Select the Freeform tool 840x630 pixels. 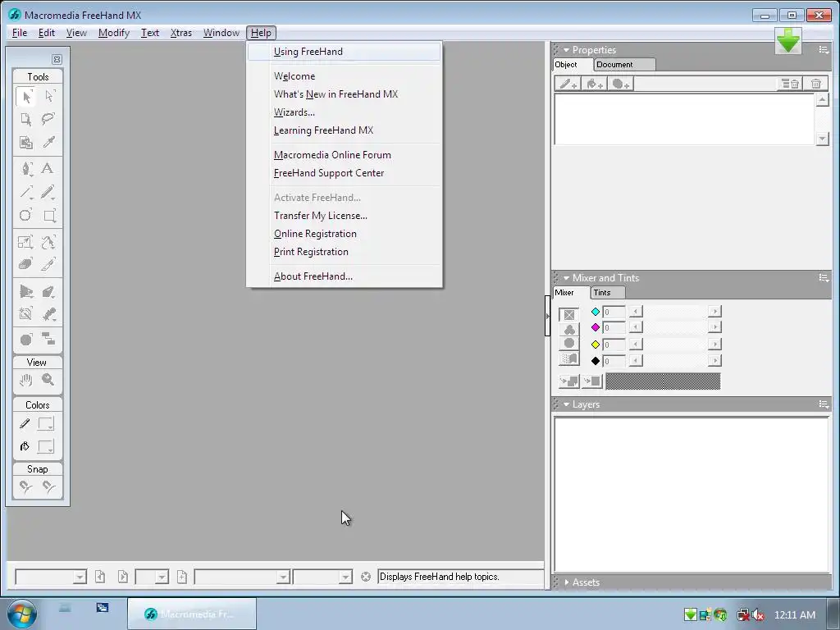48,242
